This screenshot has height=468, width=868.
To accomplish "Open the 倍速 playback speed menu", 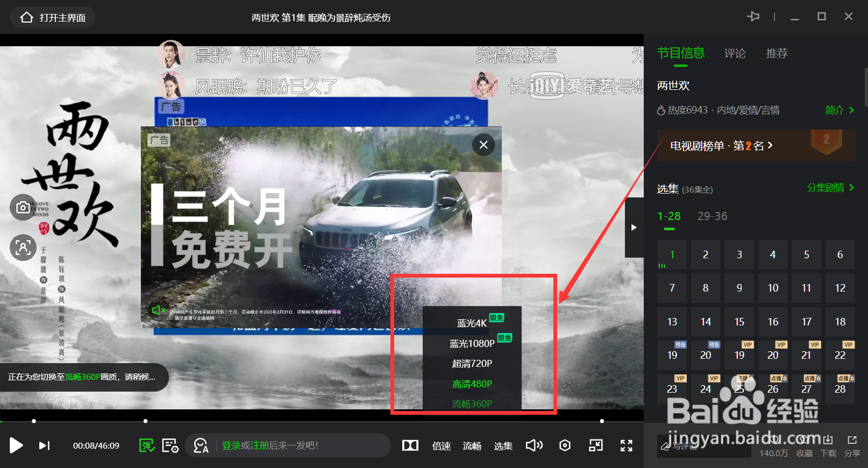I will pos(442,446).
